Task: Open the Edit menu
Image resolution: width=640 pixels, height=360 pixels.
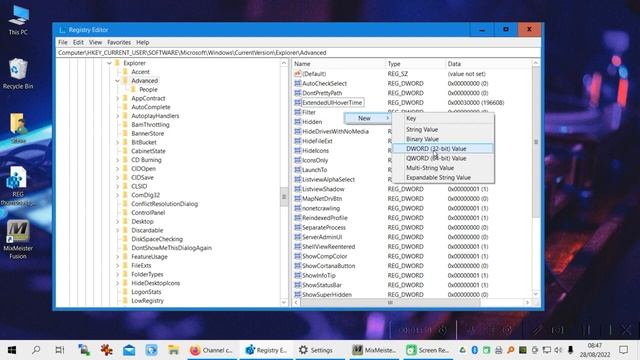Action: coord(78,42)
